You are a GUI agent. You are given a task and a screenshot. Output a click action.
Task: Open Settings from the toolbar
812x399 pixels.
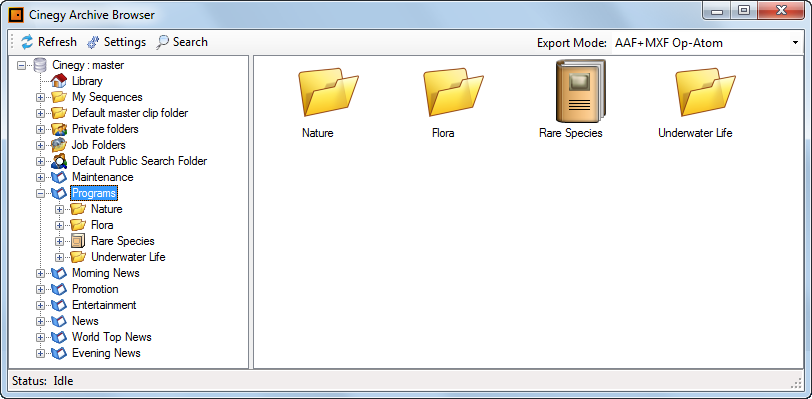116,42
